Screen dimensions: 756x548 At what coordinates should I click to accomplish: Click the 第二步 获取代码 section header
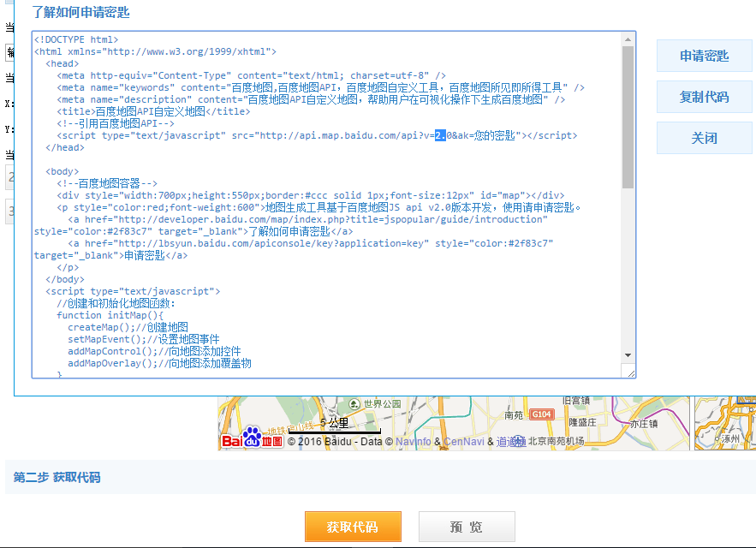coord(57,477)
